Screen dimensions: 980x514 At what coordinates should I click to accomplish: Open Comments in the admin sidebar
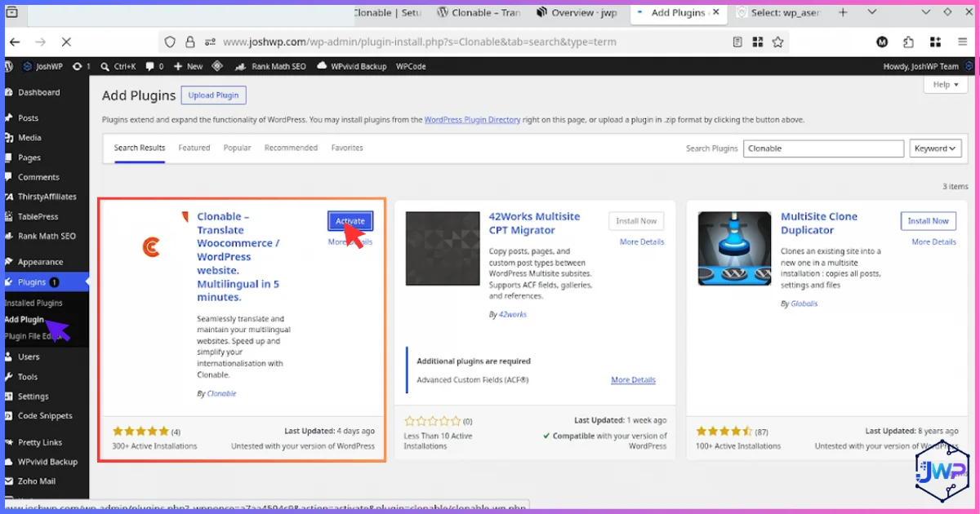(x=38, y=177)
